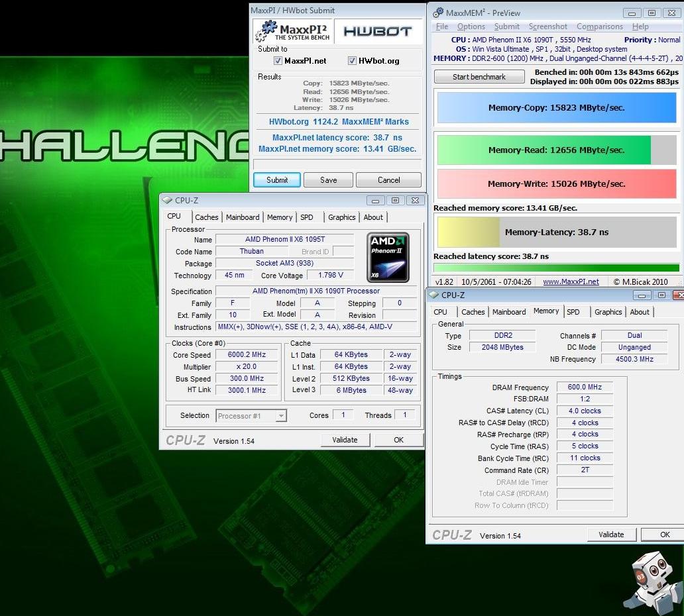This screenshot has height=616, width=684.
Task: Click the MaxxPI² logo in Submit window
Action: [x=293, y=31]
